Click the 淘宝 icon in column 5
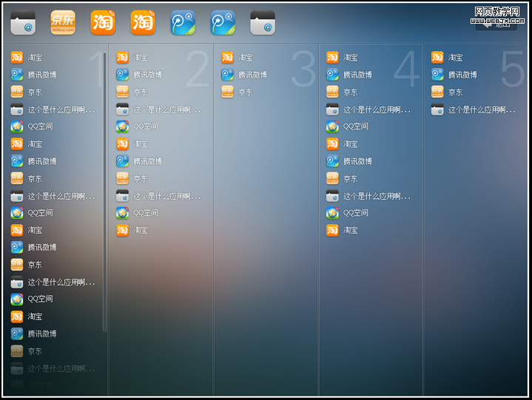The height and width of the screenshot is (400, 532). coord(437,58)
